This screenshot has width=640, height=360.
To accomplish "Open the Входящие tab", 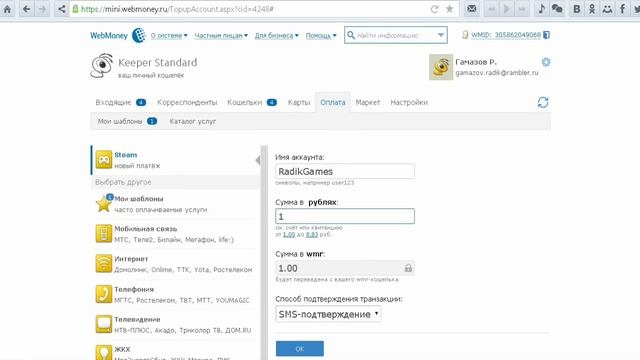I will (120, 102).
